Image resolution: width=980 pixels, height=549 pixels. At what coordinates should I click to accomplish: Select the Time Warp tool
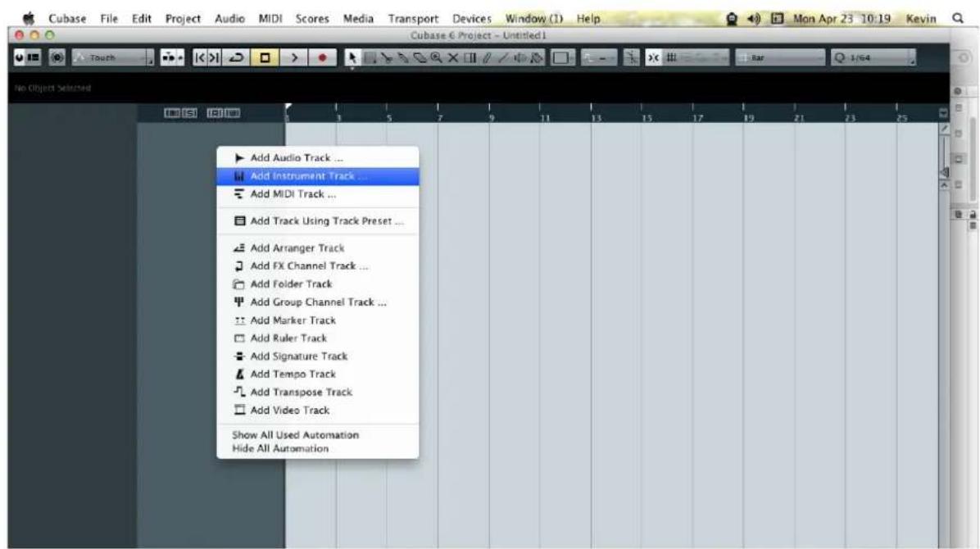coord(470,57)
